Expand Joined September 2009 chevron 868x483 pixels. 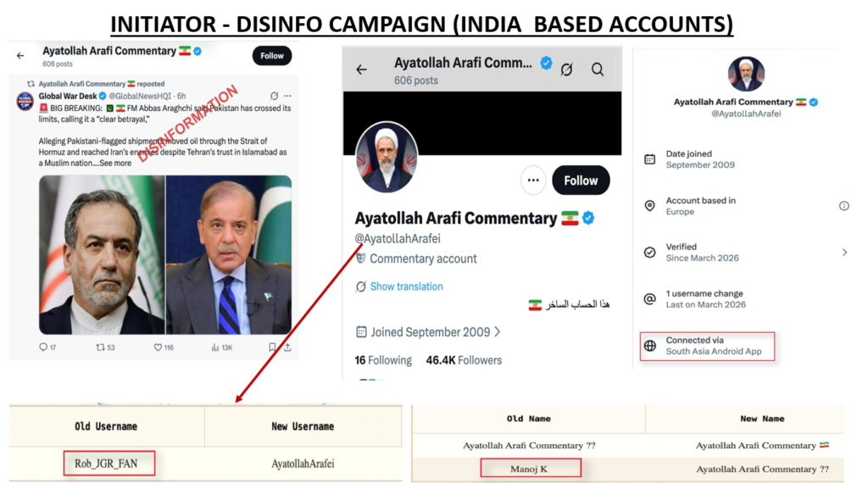coord(497,332)
